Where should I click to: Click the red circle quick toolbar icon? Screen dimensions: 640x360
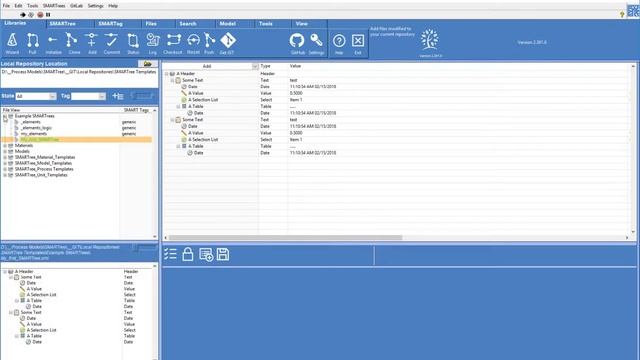[x=40, y=15]
